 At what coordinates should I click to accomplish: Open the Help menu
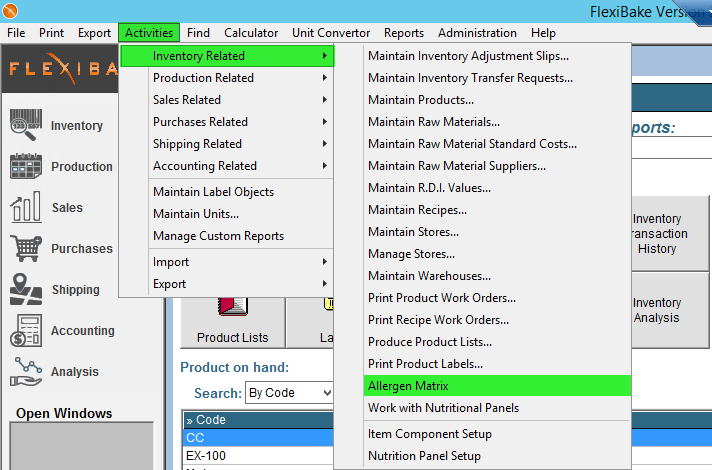(x=543, y=33)
